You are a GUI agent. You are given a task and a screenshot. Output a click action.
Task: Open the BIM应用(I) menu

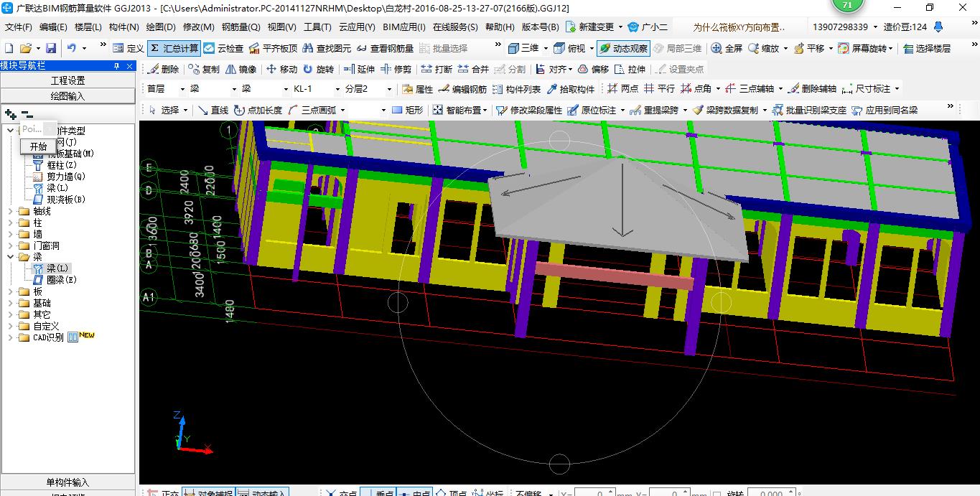tap(404, 27)
